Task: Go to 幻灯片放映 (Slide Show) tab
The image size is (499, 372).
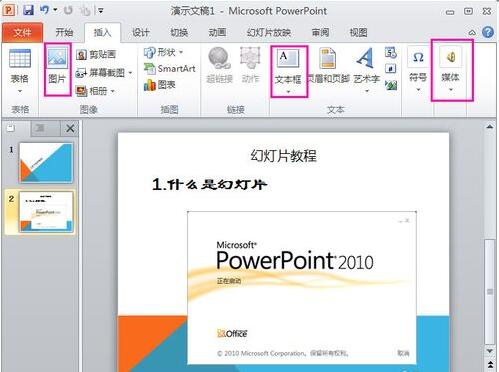Action: (x=269, y=32)
